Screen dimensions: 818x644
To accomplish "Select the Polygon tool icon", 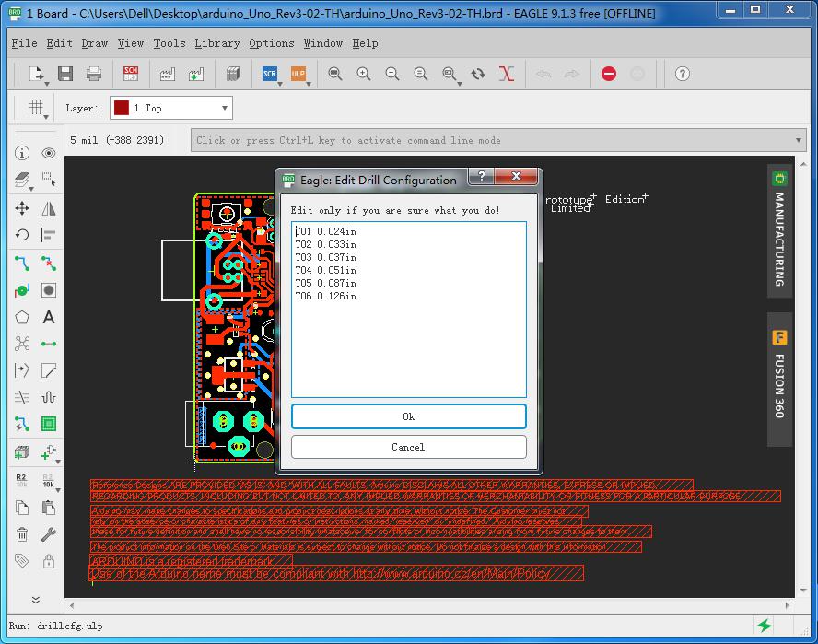I will [x=22, y=317].
